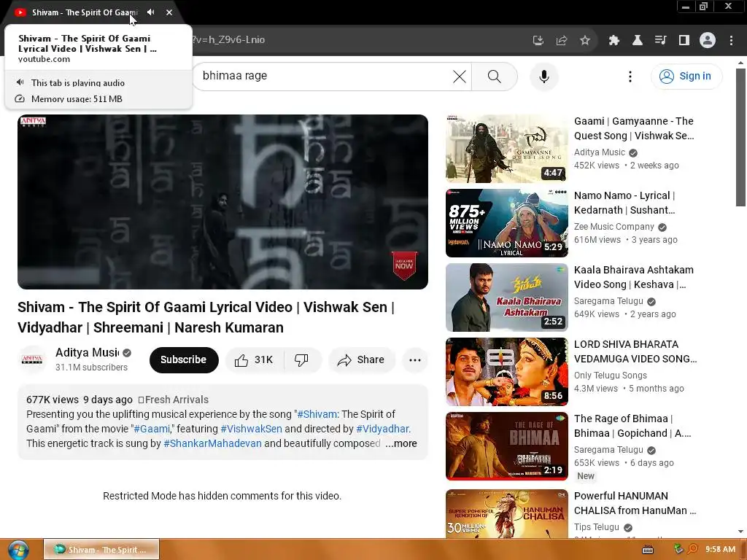Click the #Shivam hashtag link
Viewport: 747px width, 560px height.
click(317, 414)
